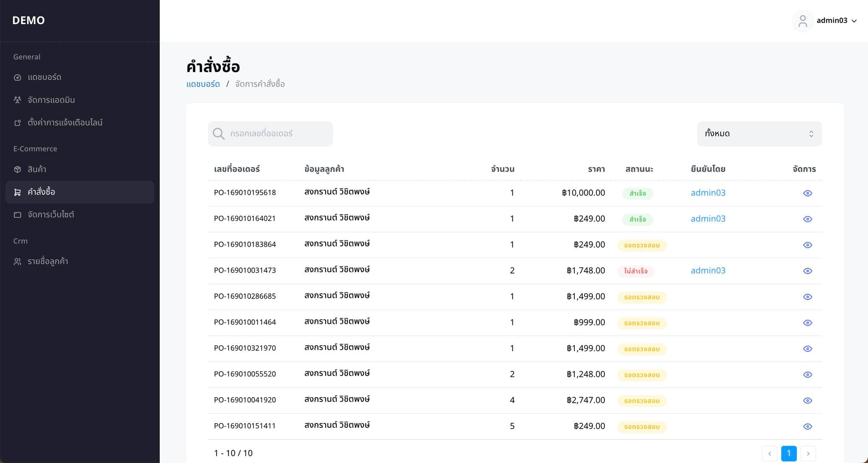Viewport: 868px width, 463px height.
Task: Click the search magnifier icon
Action: 219,134
